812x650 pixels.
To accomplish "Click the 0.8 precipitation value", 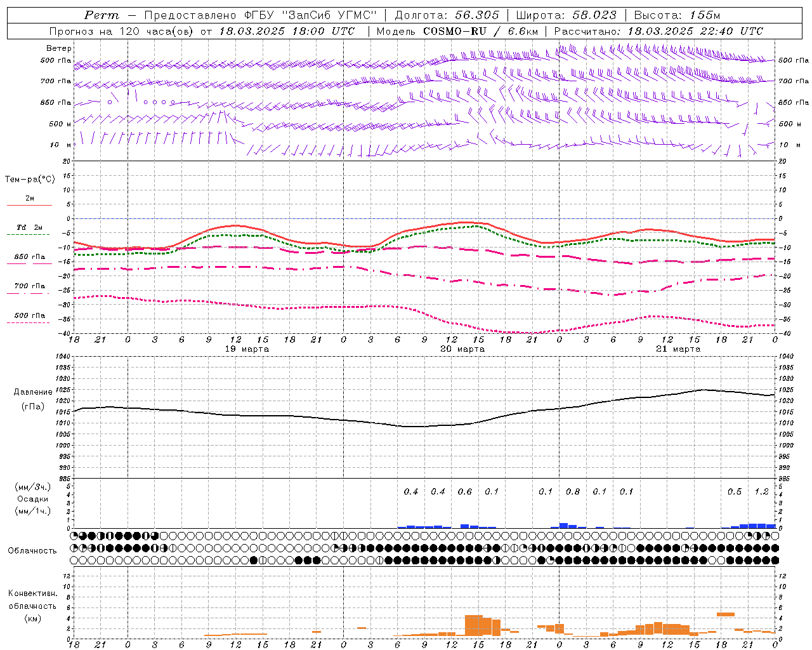I will click(x=573, y=491).
